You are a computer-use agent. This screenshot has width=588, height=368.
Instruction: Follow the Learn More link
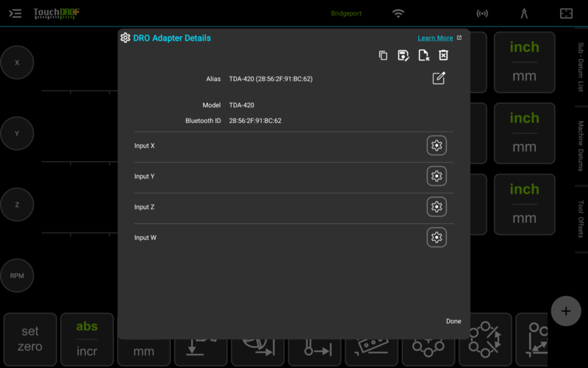pyautogui.click(x=435, y=38)
